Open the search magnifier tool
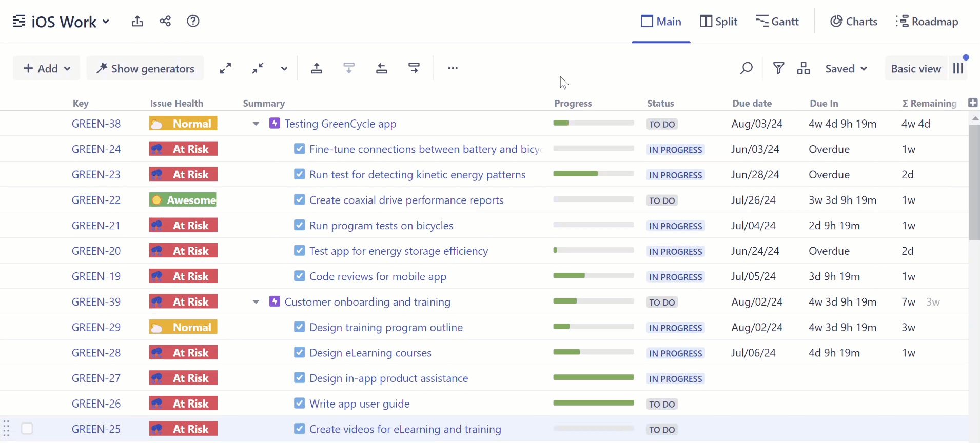This screenshot has width=980, height=443. pyautogui.click(x=746, y=68)
